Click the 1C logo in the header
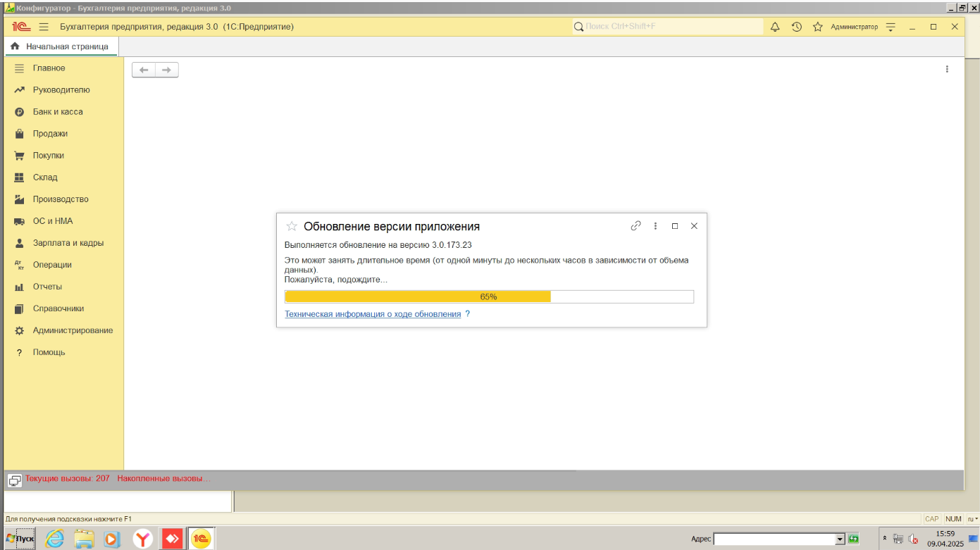 coord(20,27)
